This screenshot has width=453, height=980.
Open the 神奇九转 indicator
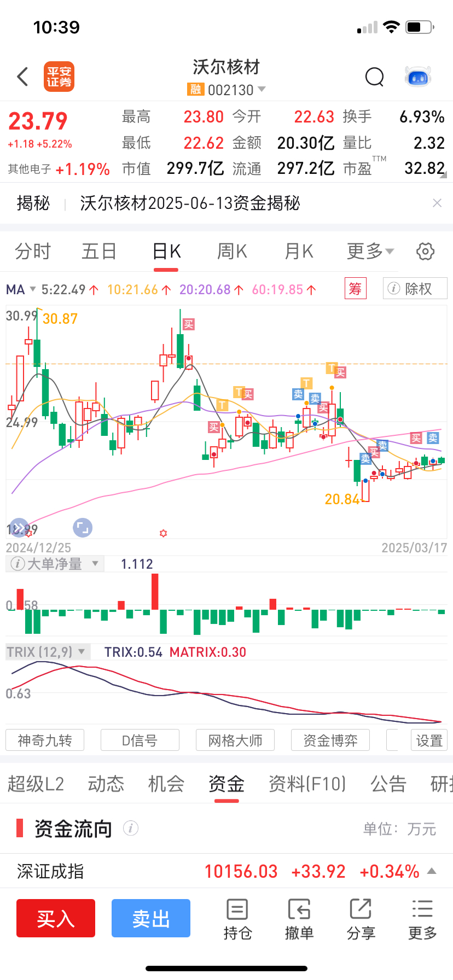tap(45, 740)
